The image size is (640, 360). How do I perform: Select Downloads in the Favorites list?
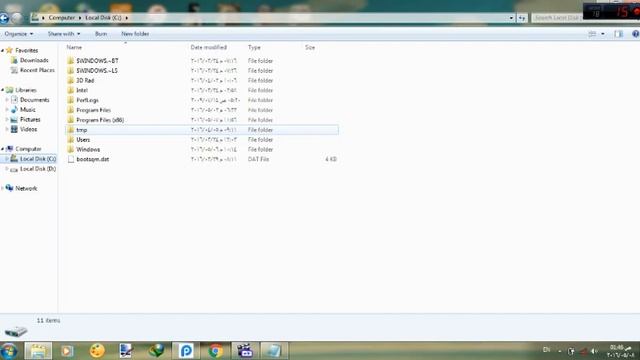tap(34, 60)
